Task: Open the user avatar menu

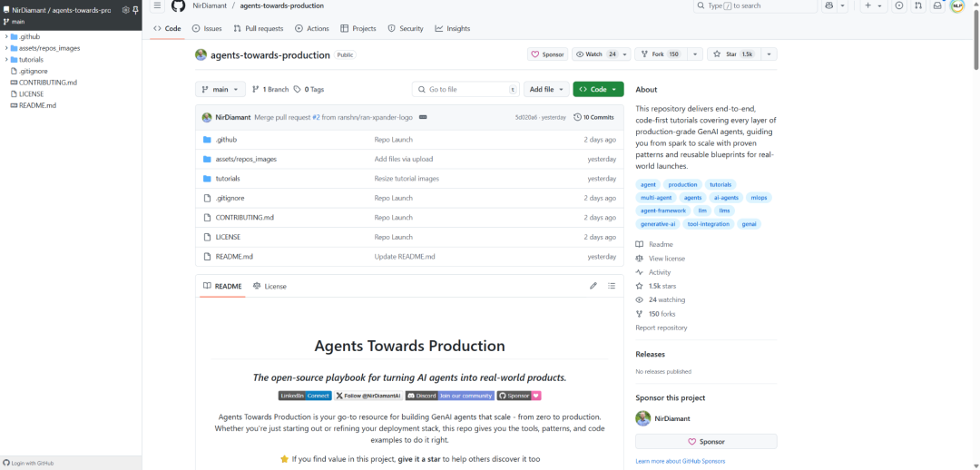Action: (x=957, y=5)
